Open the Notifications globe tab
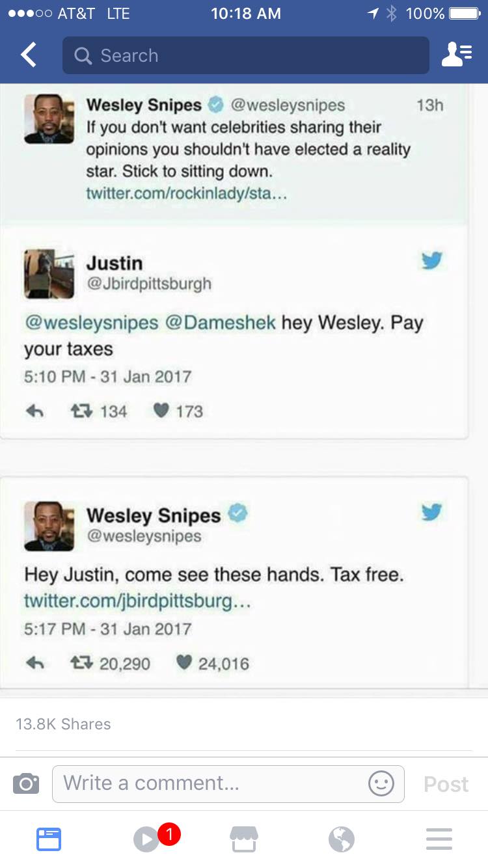The height and width of the screenshot is (868, 488). (x=342, y=839)
